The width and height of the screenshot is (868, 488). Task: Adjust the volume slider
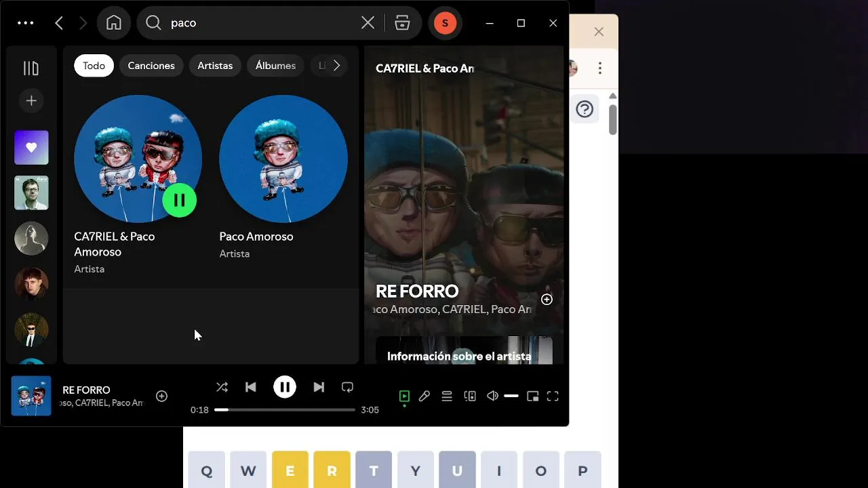[x=511, y=396]
